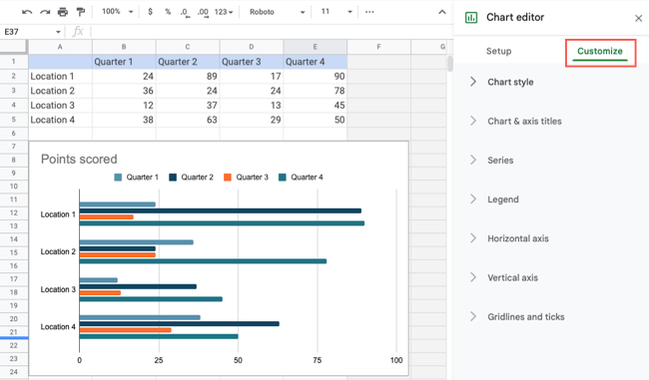The width and height of the screenshot is (649, 380).
Task: Click cell with value 78
Action: (x=315, y=91)
